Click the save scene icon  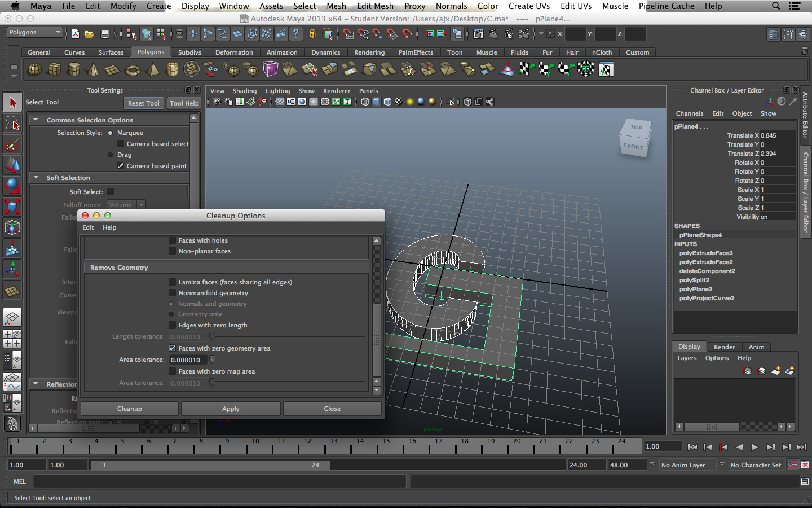104,34
